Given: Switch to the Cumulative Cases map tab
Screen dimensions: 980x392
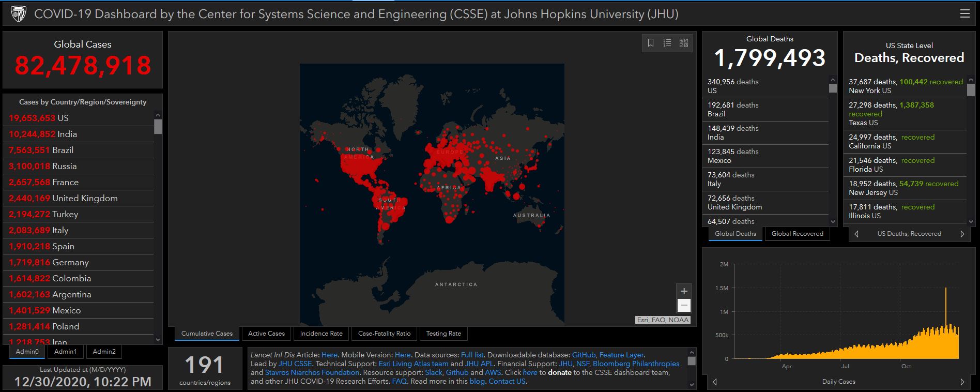Looking at the screenshot, I should coord(207,334).
